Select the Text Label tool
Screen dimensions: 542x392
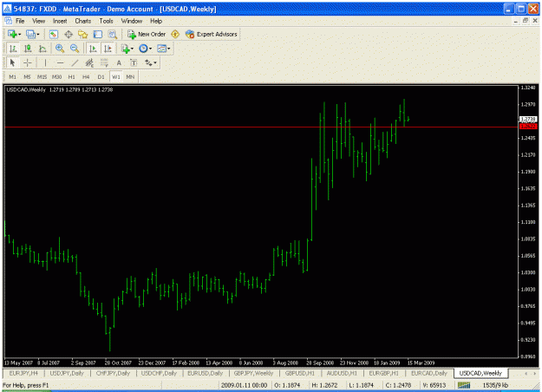(x=134, y=62)
